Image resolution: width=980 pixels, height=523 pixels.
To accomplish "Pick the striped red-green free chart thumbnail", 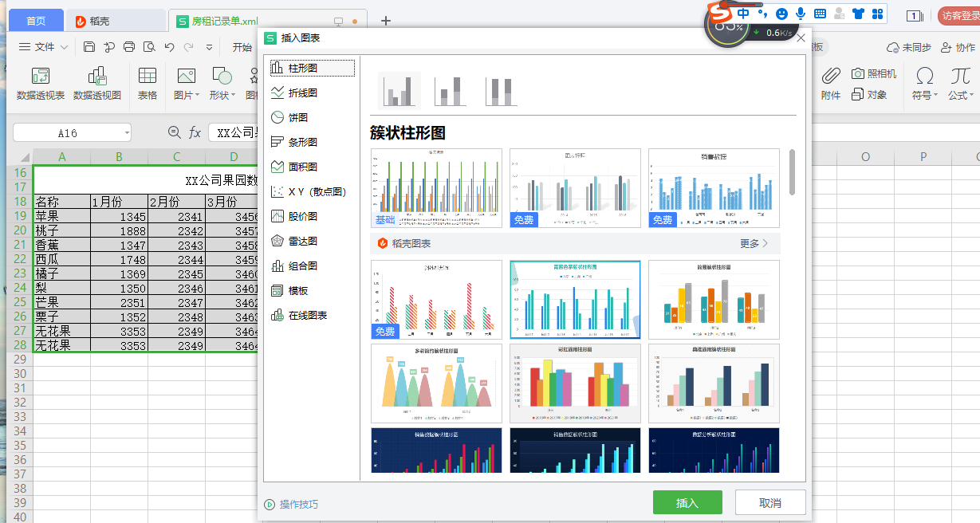I will coord(436,300).
